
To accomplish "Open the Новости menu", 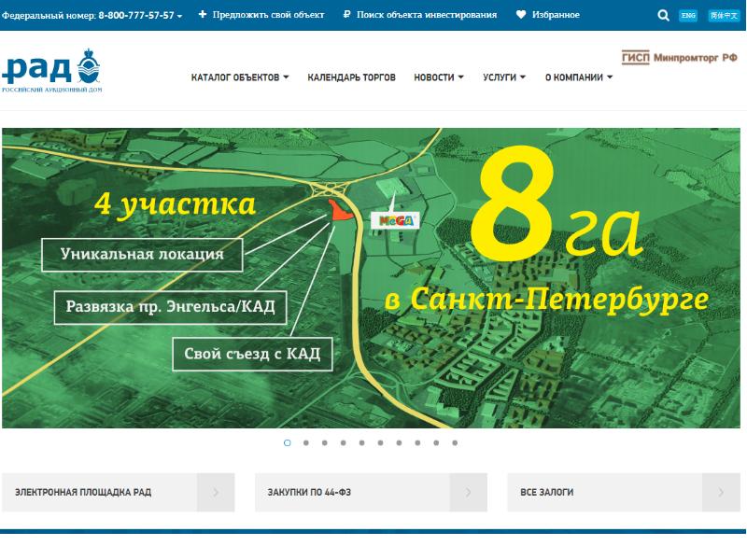I will point(439,77).
